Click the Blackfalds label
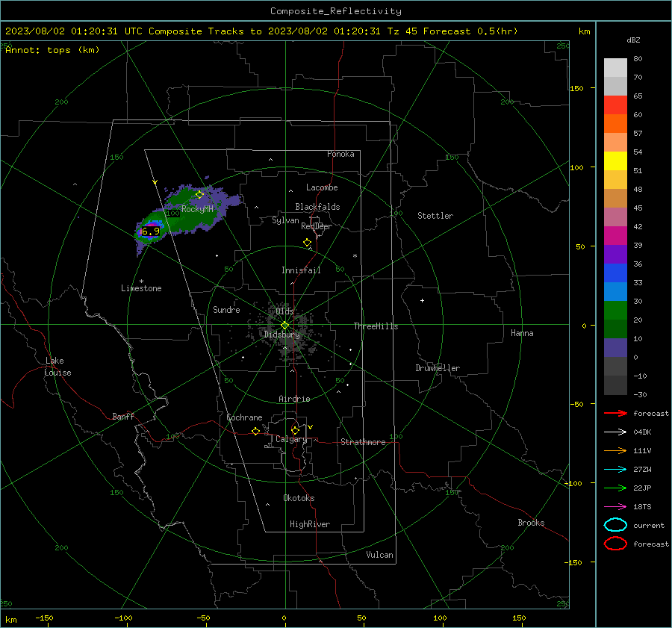The height and width of the screenshot is (628, 672). click(x=317, y=207)
